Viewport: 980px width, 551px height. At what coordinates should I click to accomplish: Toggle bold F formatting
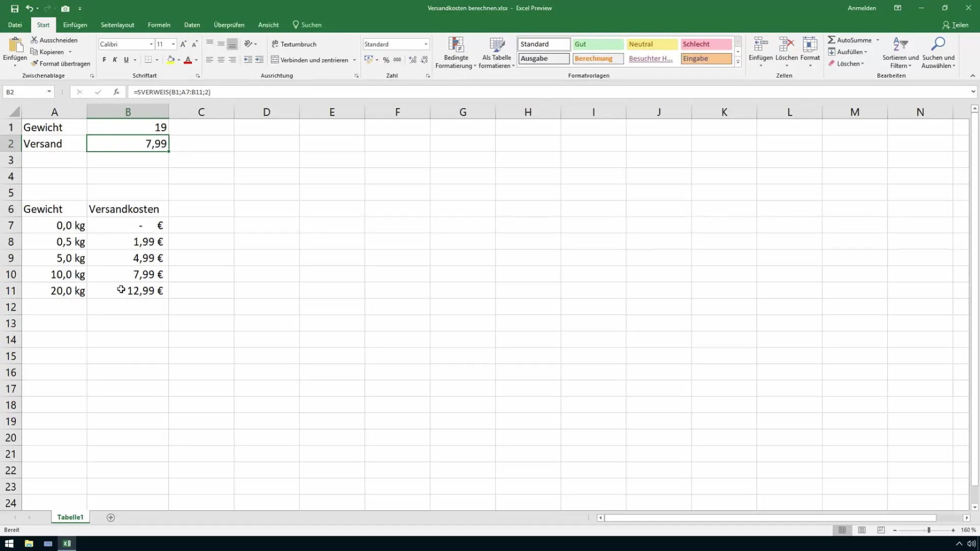[104, 60]
